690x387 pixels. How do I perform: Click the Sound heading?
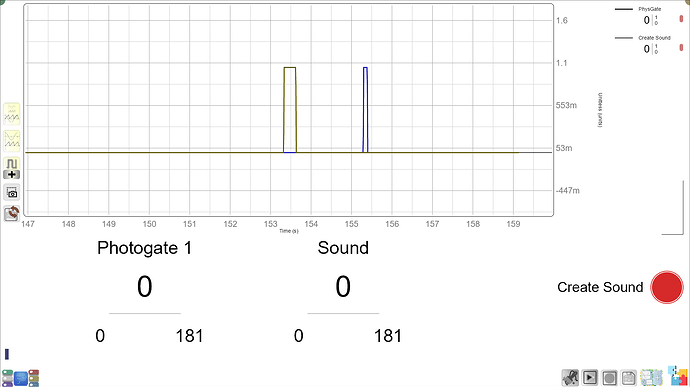343,248
